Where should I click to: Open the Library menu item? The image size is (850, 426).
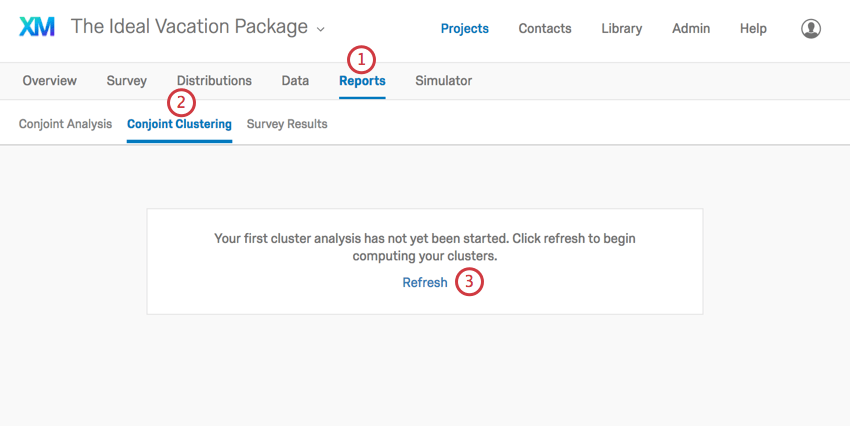pyautogui.click(x=622, y=29)
